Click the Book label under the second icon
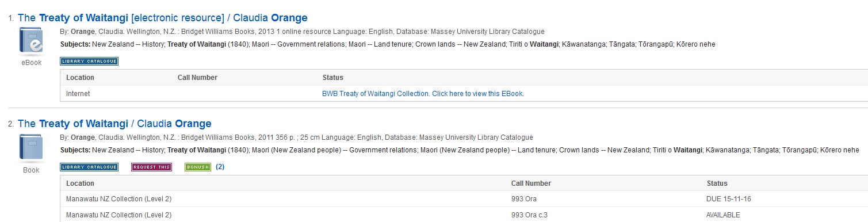868x222 pixels. 31,170
